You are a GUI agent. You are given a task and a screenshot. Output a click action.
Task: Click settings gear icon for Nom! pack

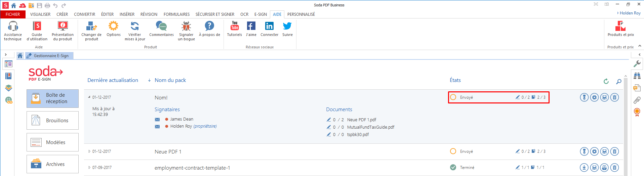(x=594, y=97)
